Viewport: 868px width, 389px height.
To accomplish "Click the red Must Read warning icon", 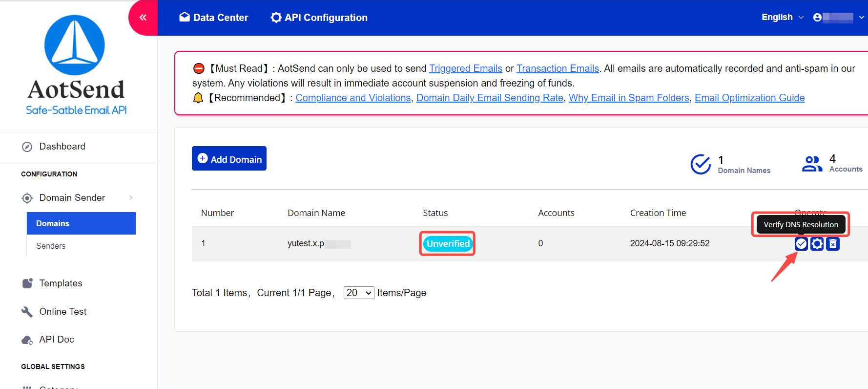I will click(x=199, y=68).
